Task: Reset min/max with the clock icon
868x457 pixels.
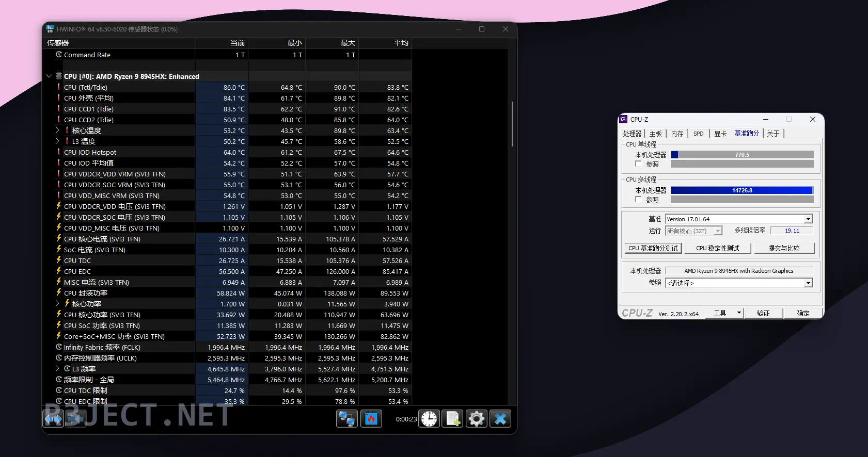Action: (x=429, y=419)
